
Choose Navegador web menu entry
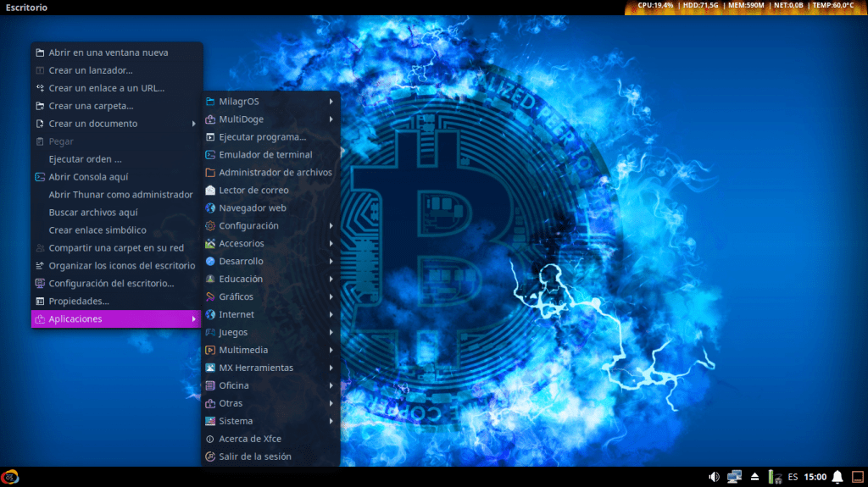(253, 208)
